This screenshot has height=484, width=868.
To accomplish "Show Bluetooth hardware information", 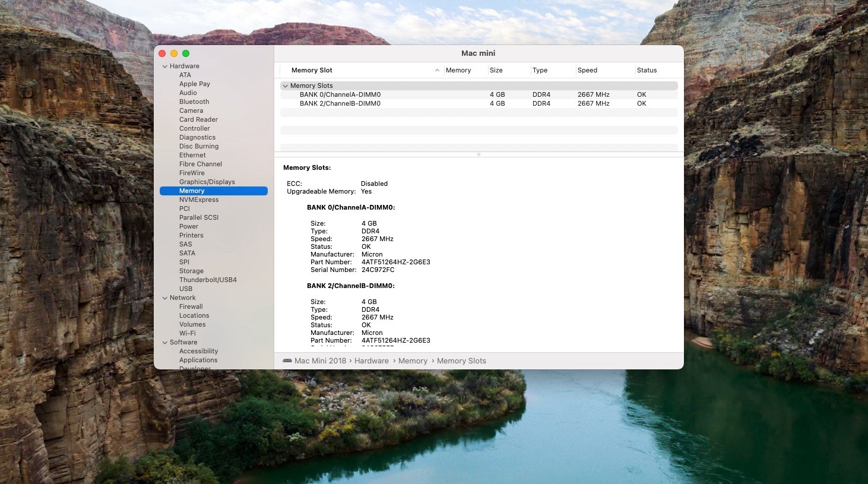I will (194, 102).
